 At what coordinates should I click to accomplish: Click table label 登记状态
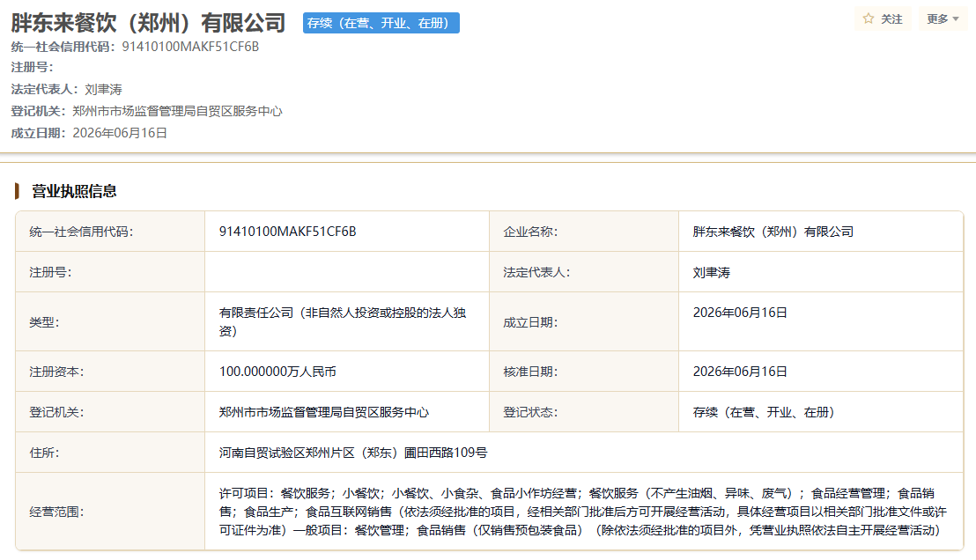pos(530,412)
